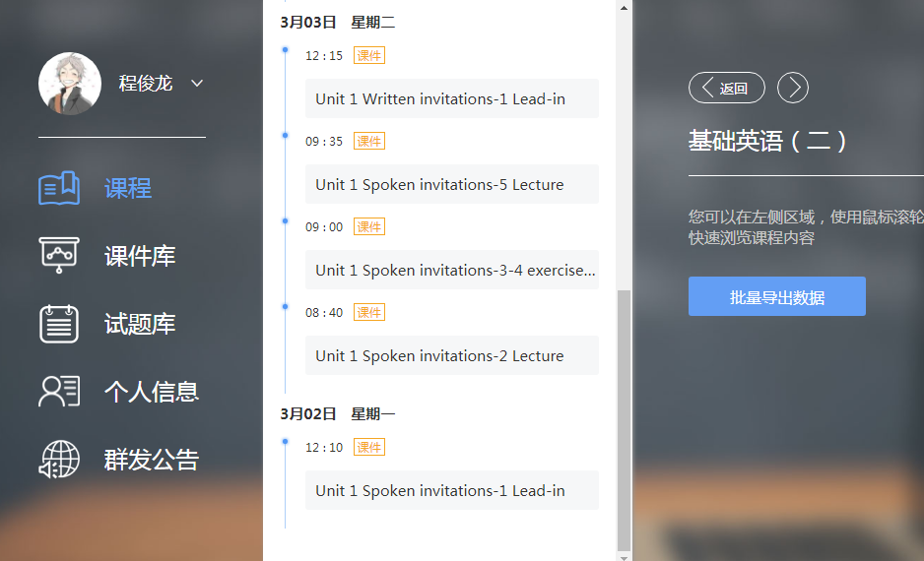This screenshot has height=561, width=924.
Task: Click the 批量导出数据 button
Action: pos(776,296)
